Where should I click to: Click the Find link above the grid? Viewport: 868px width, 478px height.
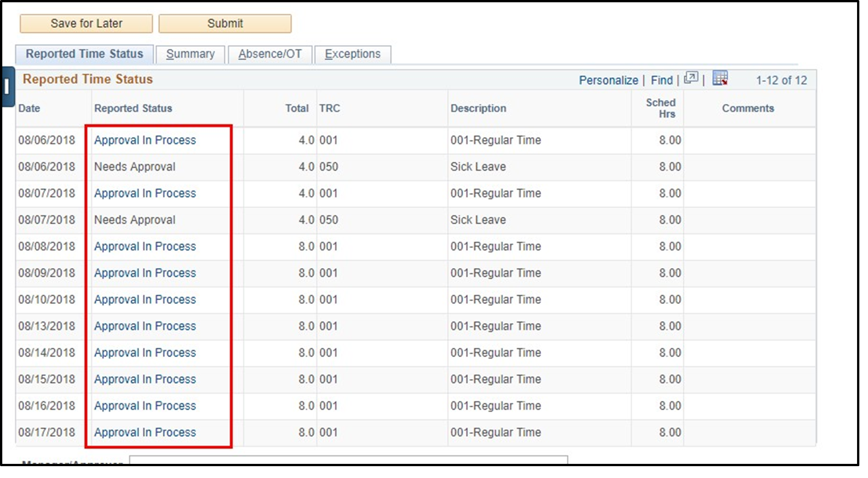pyautogui.click(x=661, y=80)
